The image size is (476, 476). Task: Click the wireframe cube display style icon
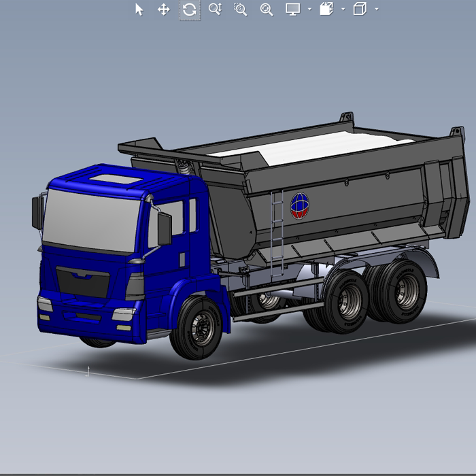pyautogui.click(x=360, y=9)
